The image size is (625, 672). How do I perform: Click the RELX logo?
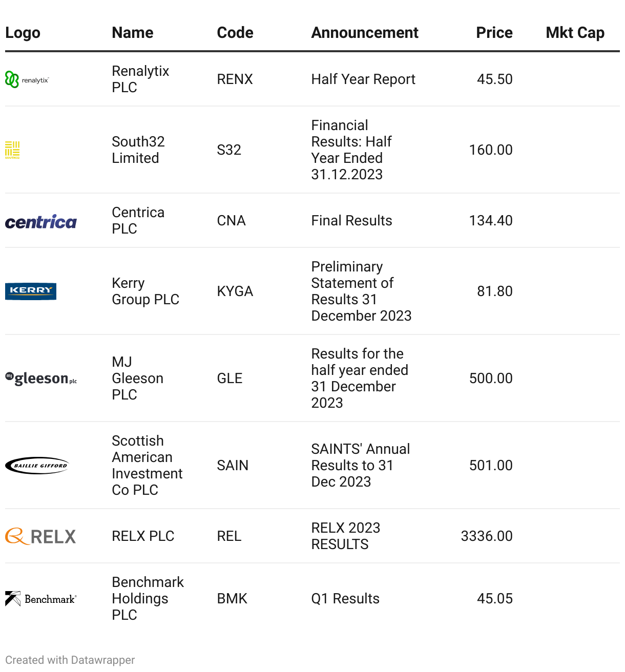pos(40,536)
